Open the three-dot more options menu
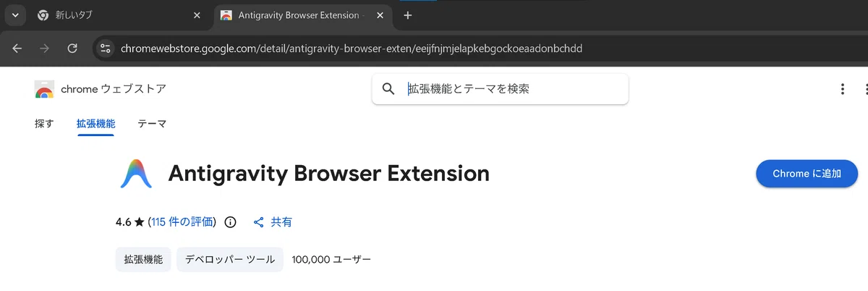868x291 pixels. point(843,89)
